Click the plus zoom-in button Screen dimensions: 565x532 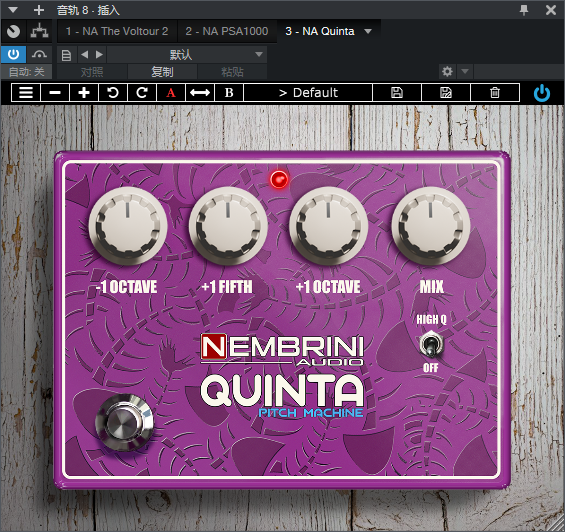click(84, 93)
